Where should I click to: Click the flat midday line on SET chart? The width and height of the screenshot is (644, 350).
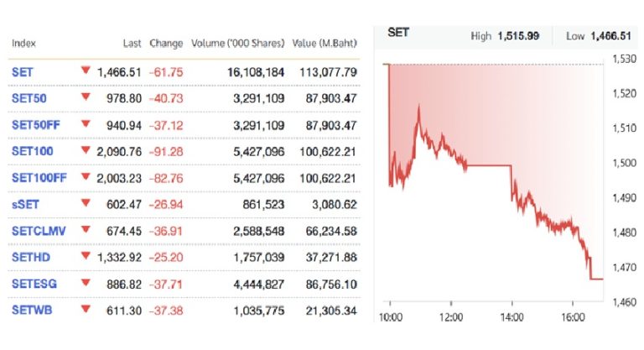489,165
